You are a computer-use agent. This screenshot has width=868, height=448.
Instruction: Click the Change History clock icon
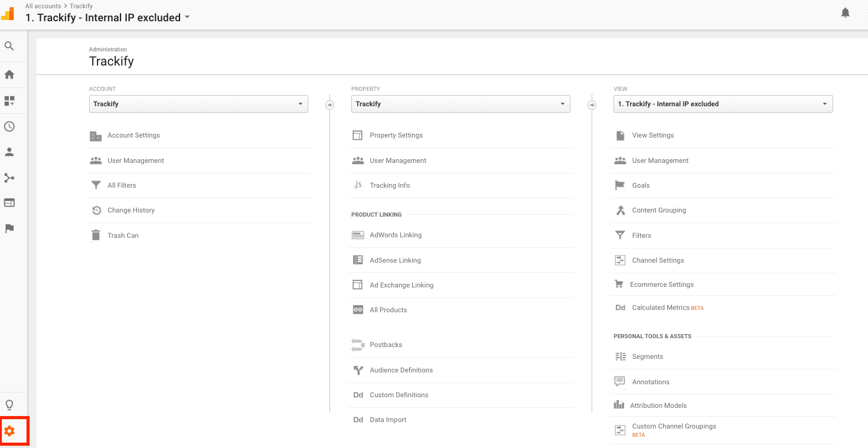[x=96, y=210]
